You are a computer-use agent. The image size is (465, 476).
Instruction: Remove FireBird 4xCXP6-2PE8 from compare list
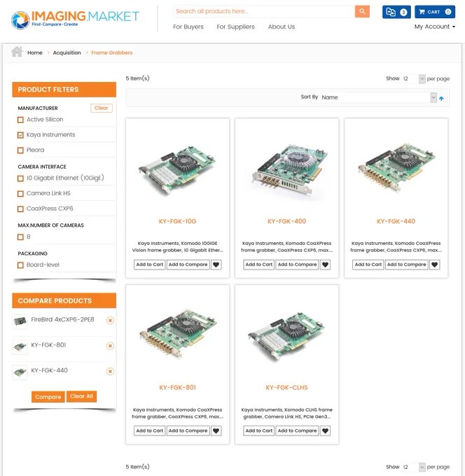[x=110, y=321]
